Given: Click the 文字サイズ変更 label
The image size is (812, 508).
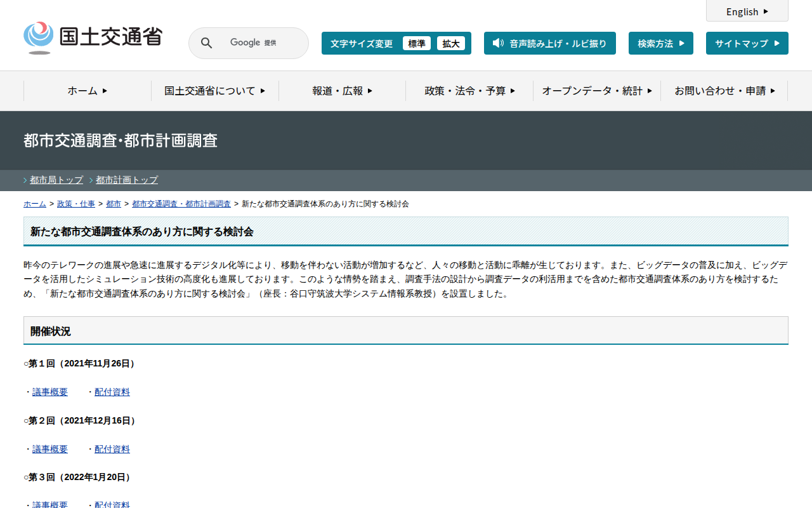Looking at the screenshot, I should (x=362, y=43).
